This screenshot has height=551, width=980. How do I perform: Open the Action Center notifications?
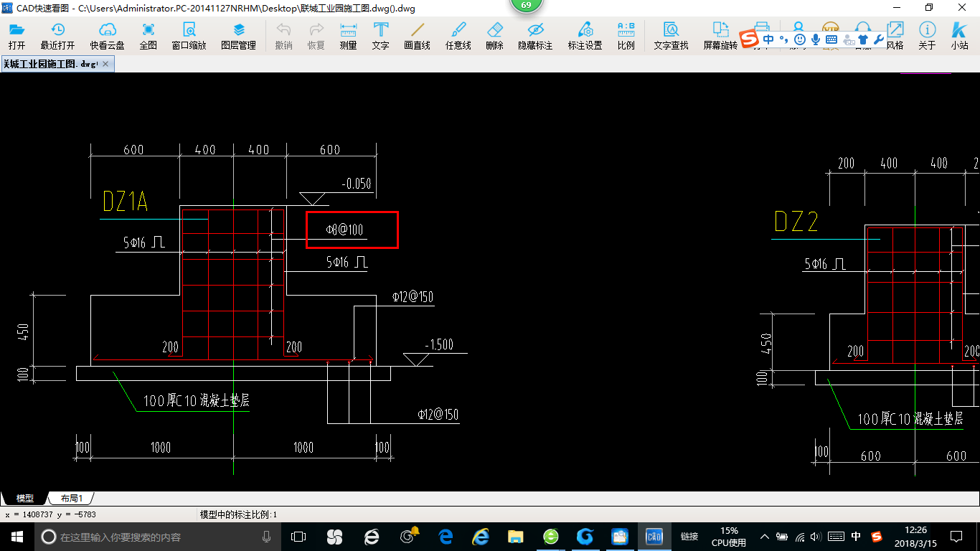point(956,537)
